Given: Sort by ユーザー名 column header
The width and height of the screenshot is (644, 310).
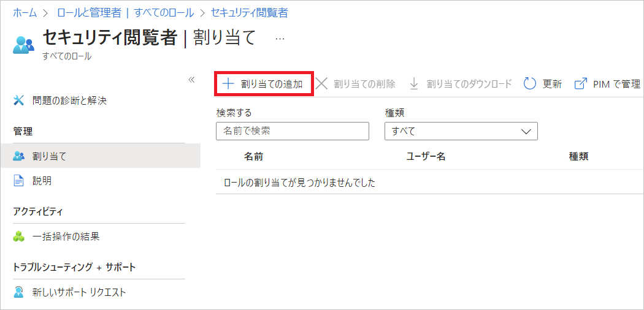Looking at the screenshot, I should coord(426,156).
